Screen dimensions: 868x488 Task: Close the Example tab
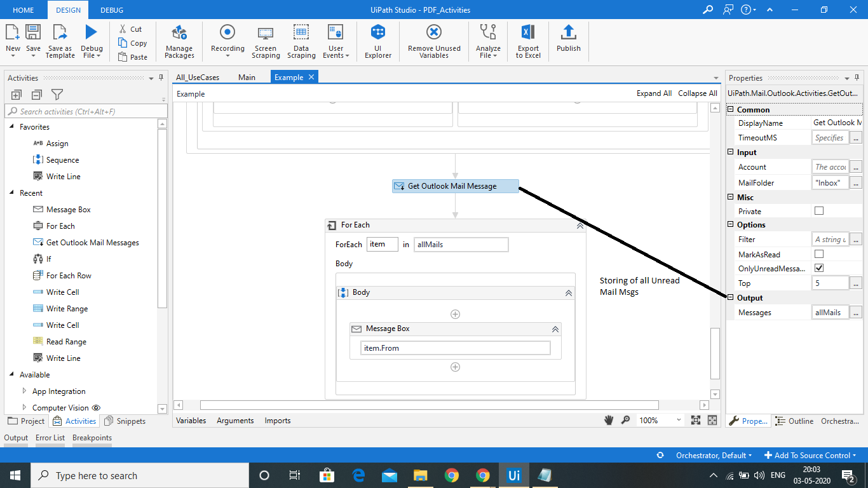tap(311, 77)
